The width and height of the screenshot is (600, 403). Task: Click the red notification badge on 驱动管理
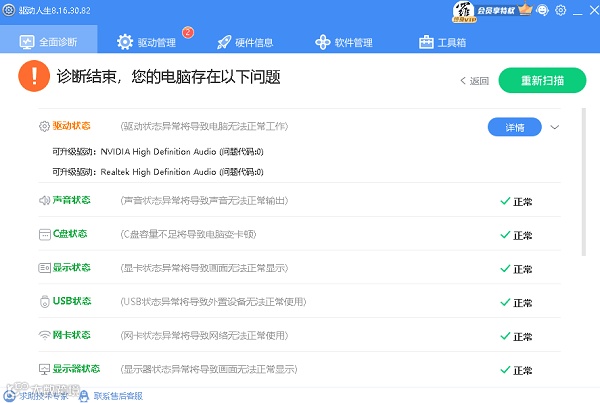(188, 32)
